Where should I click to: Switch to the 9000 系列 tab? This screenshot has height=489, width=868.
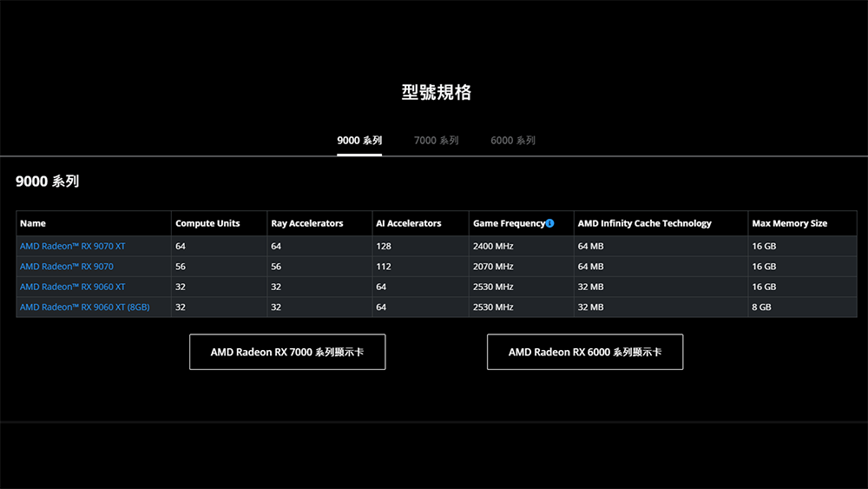(x=359, y=140)
